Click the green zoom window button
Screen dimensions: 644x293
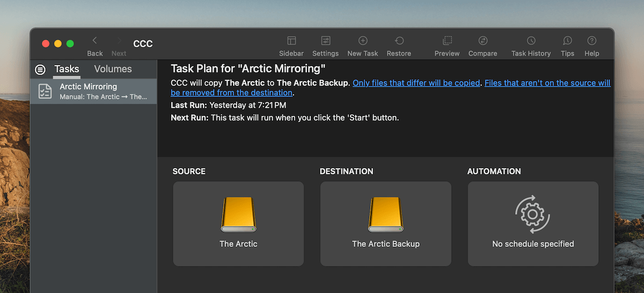(70, 43)
